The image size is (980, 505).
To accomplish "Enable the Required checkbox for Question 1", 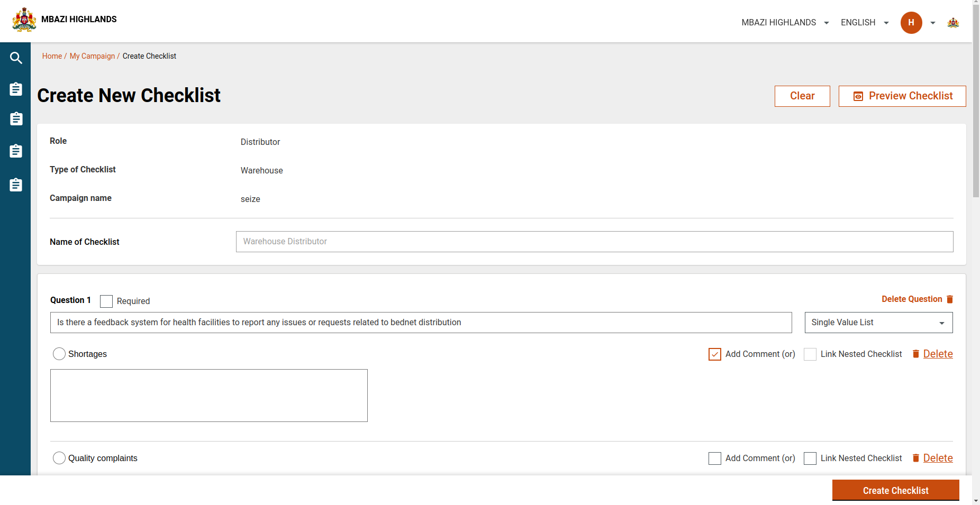I will [x=106, y=301].
